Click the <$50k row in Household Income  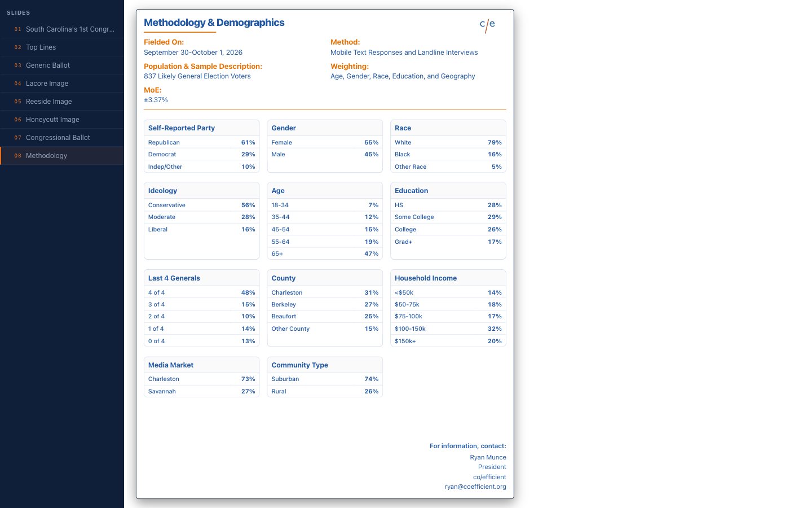pos(448,292)
